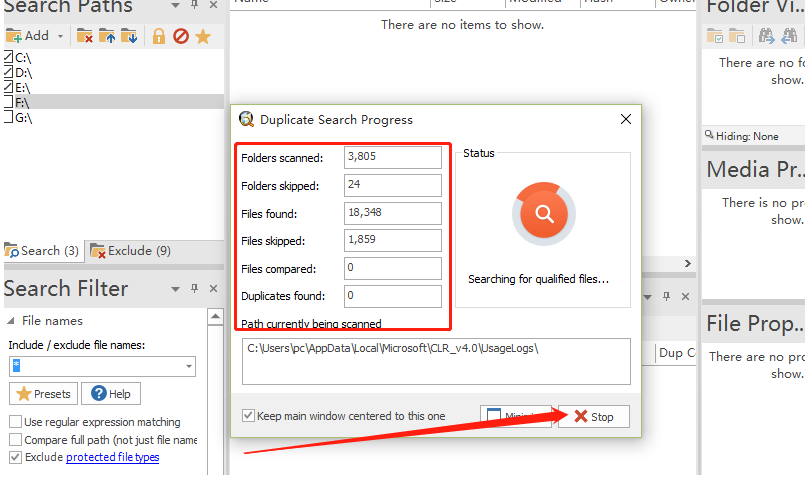This screenshot has height=481, width=806.
Task: Click the red prohibited circle icon
Action: 181,36
